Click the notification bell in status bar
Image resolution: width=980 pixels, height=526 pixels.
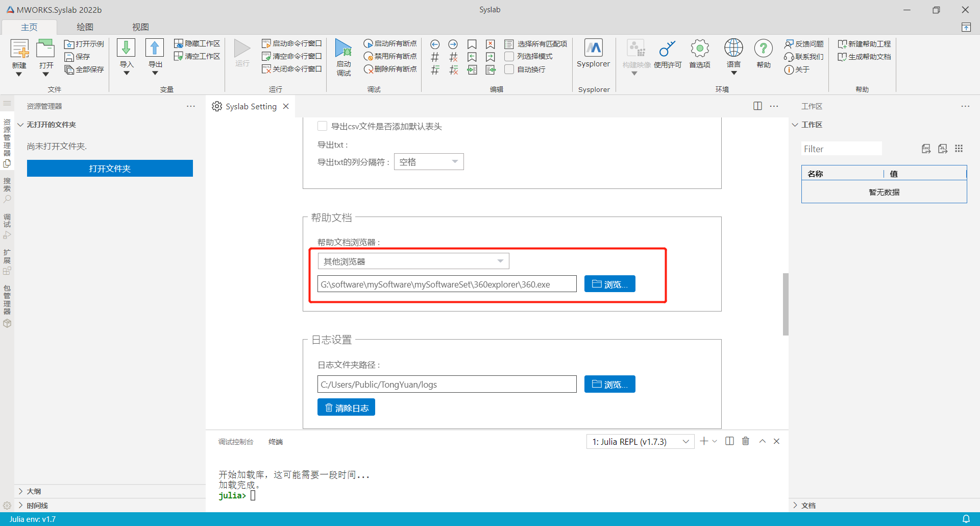[x=966, y=519]
